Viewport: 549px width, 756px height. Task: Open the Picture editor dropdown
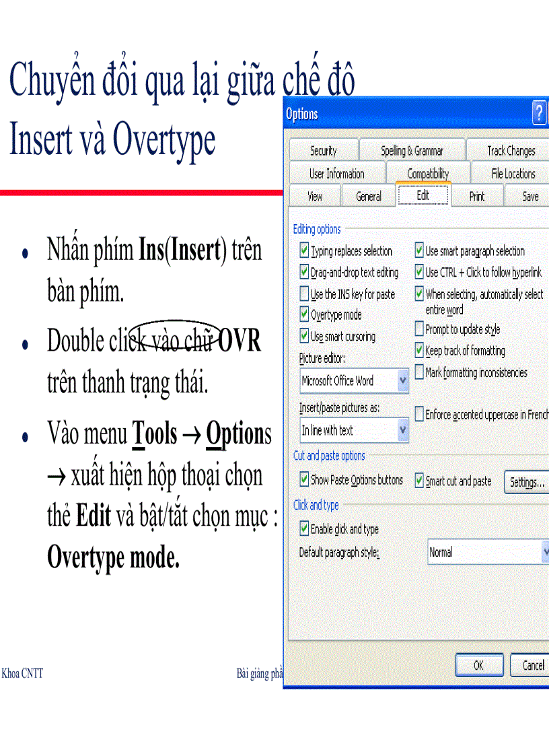pyautogui.click(x=404, y=381)
